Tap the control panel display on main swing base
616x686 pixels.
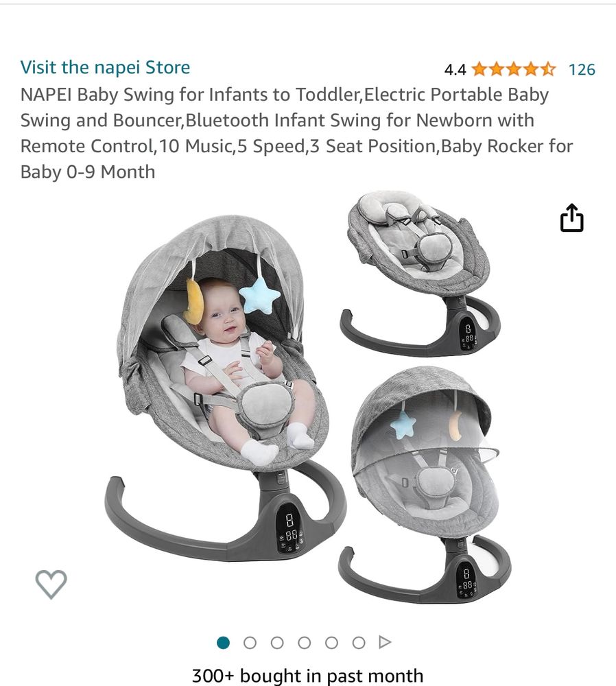coord(290,528)
